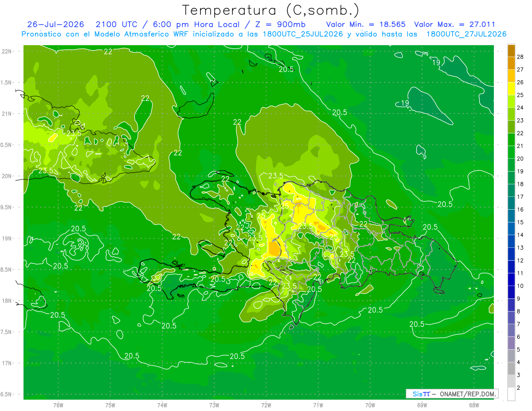
Task: Click latitude axis label '17N'
Action: tap(7, 363)
